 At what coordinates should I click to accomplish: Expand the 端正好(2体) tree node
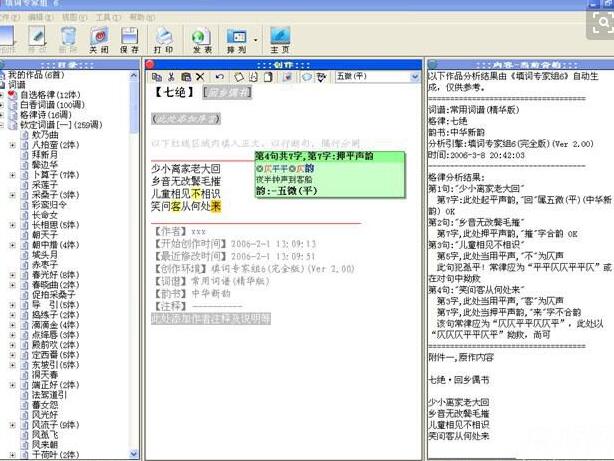13,385
